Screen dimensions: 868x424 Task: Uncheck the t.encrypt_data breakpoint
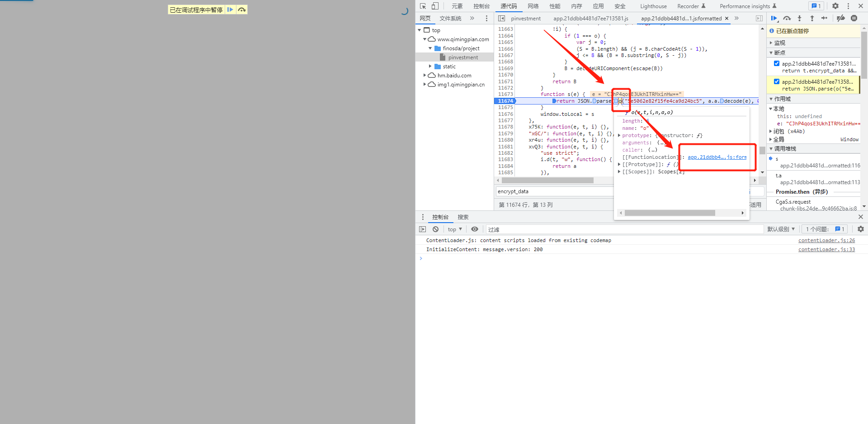[777, 64]
